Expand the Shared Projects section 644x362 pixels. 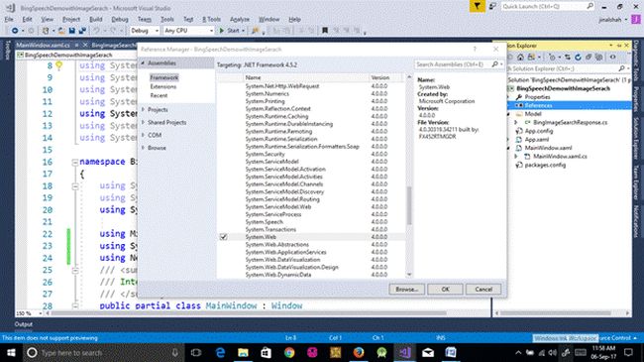[143, 122]
